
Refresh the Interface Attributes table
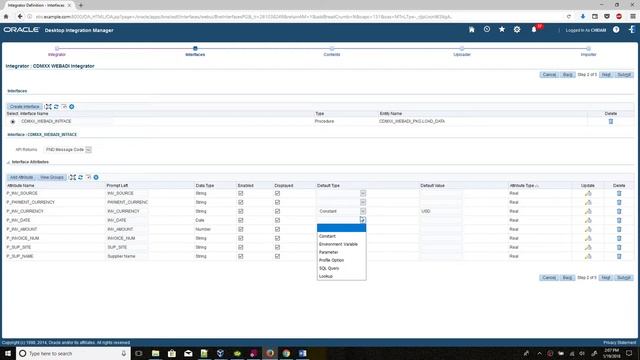click(80, 177)
